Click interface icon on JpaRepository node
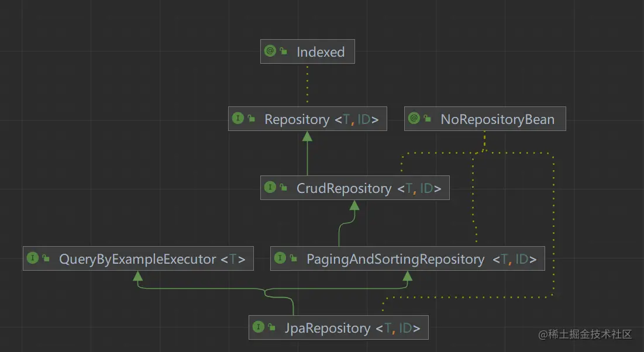Screen dimensions: 644x352 259,327
